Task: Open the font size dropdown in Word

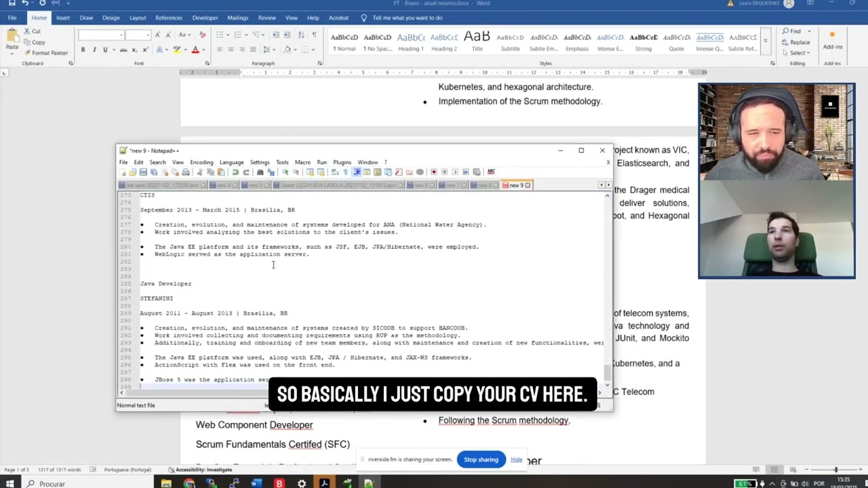Action: coord(147,35)
